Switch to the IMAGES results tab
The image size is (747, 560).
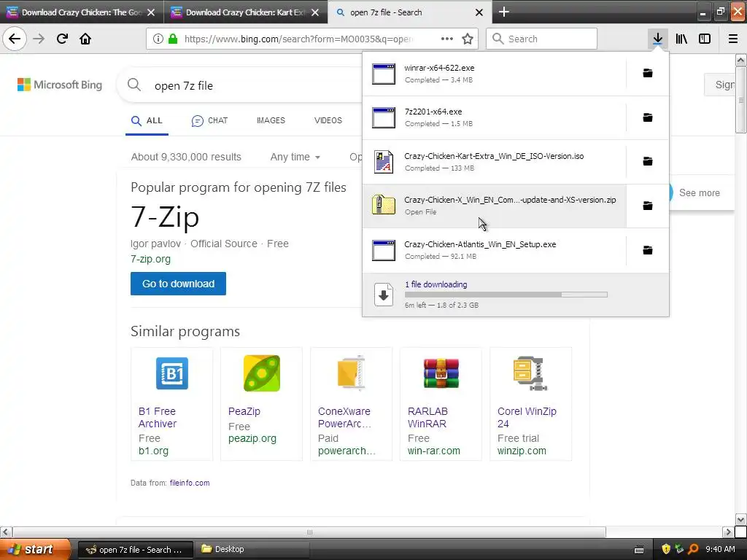click(x=271, y=120)
